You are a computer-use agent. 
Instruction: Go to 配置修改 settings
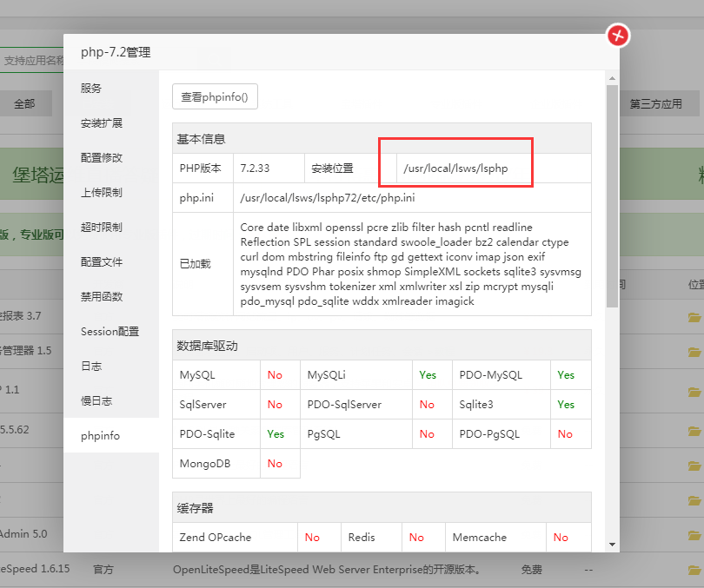tap(102, 158)
